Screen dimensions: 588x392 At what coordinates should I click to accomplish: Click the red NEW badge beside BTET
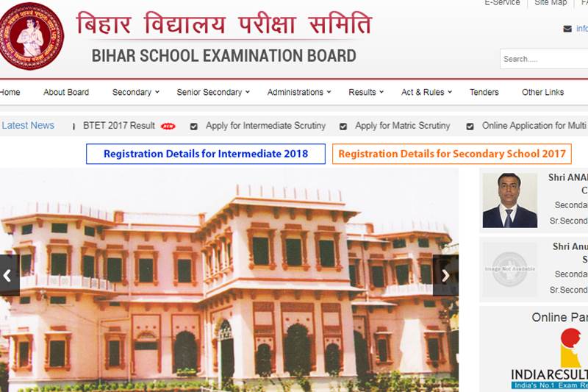168,126
